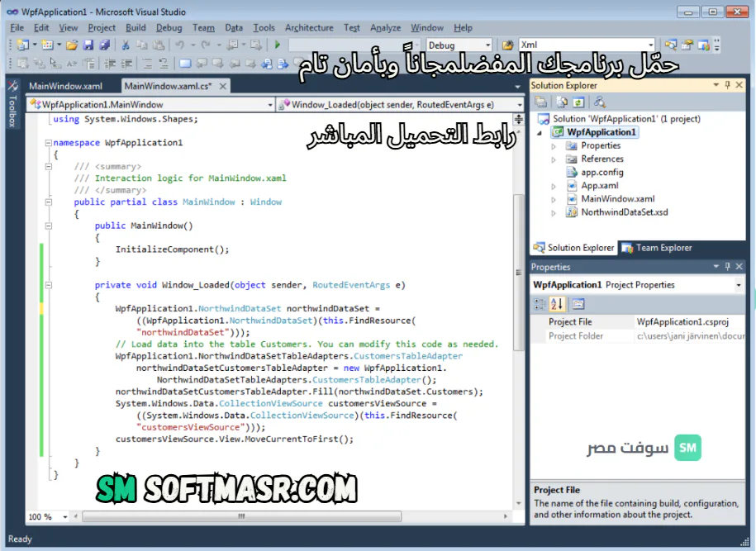
Task: Open the Properties object selector dropdown
Action: click(x=738, y=285)
